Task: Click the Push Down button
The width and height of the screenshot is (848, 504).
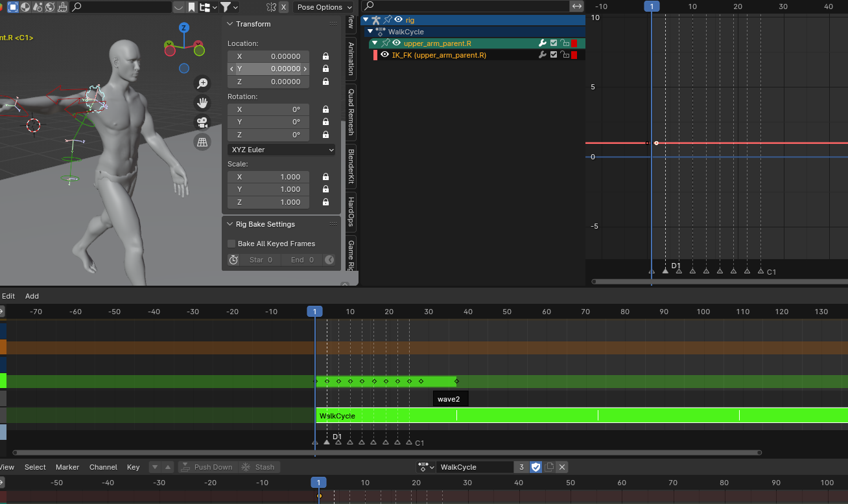Action: point(206,467)
